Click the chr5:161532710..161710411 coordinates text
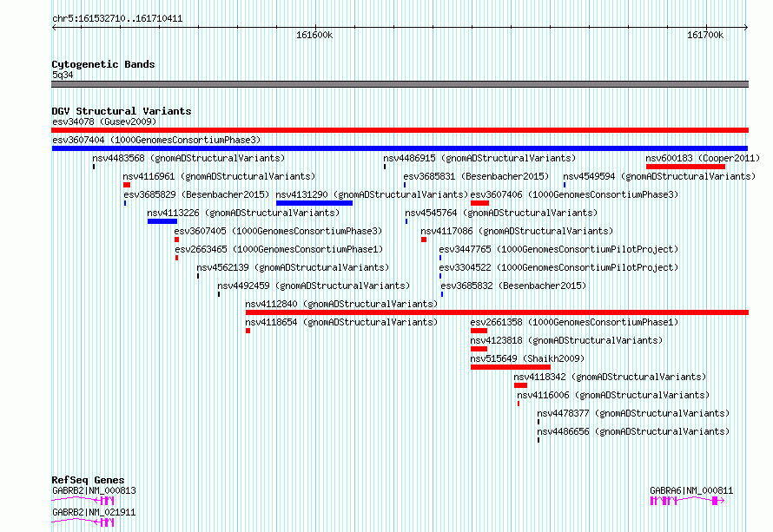 [x=117, y=19]
